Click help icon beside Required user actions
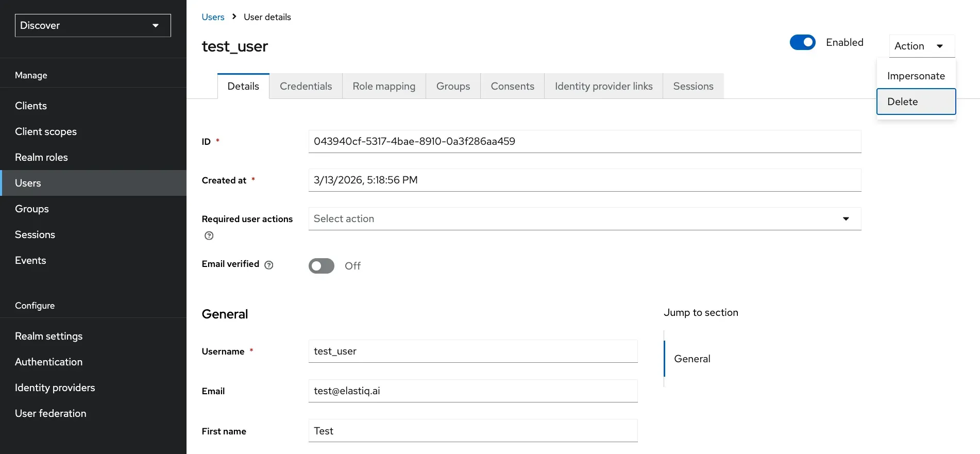Screen dimensions: 980x454 (x=209, y=236)
